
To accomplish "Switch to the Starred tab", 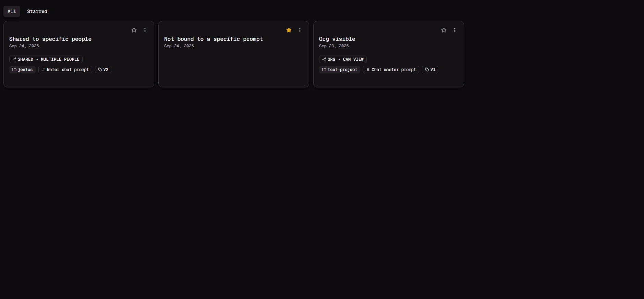I will pos(37,11).
